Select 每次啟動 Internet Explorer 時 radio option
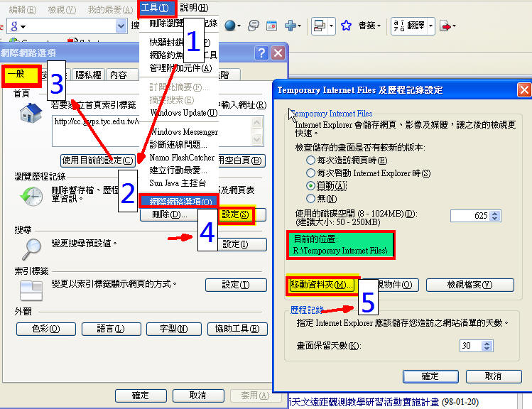Viewport: 532px width, 409px height. (310, 173)
